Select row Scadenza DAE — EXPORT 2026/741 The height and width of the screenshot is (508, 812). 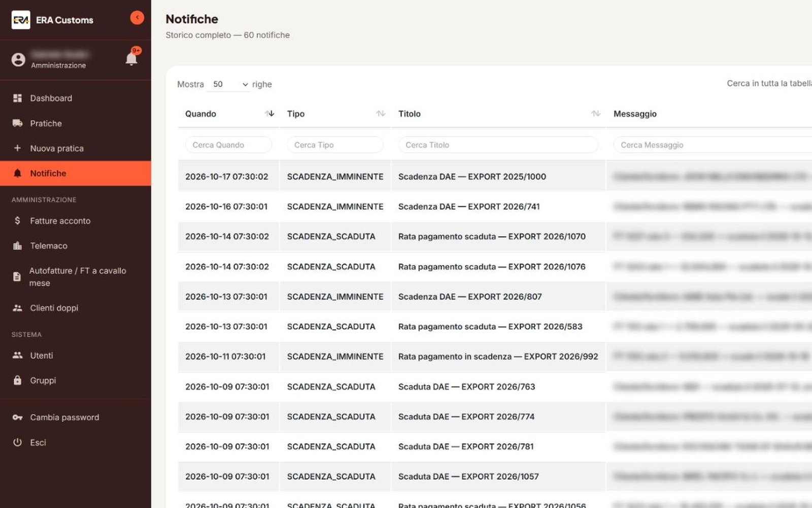click(495, 206)
